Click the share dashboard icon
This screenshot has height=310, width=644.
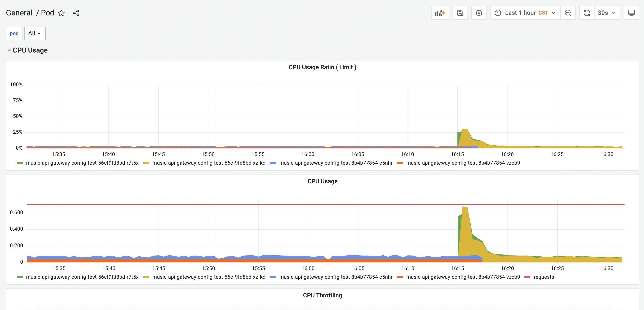click(76, 13)
